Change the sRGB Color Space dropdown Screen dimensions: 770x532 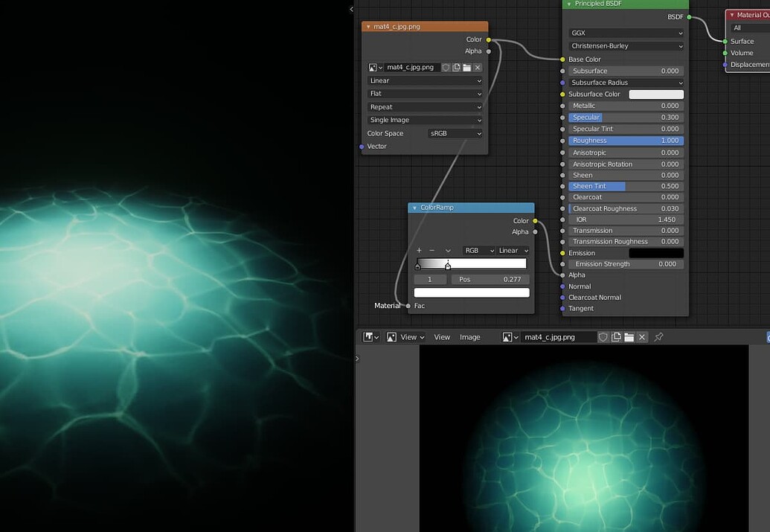click(x=454, y=132)
